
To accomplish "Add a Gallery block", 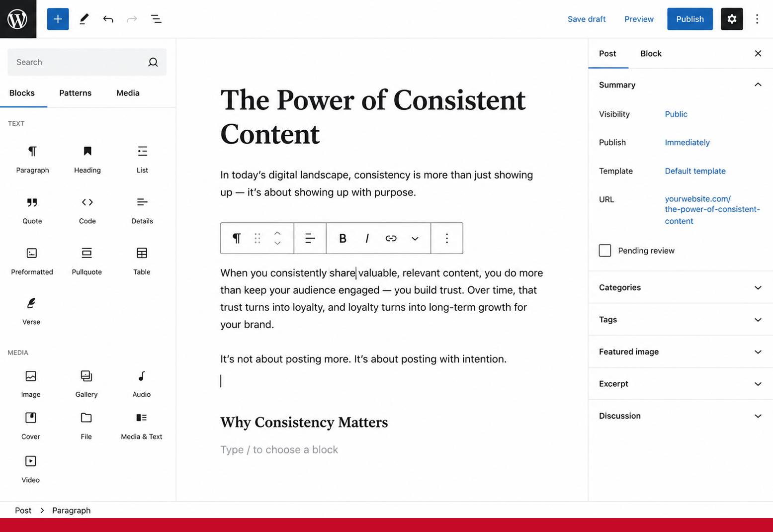I will (x=86, y=384).
